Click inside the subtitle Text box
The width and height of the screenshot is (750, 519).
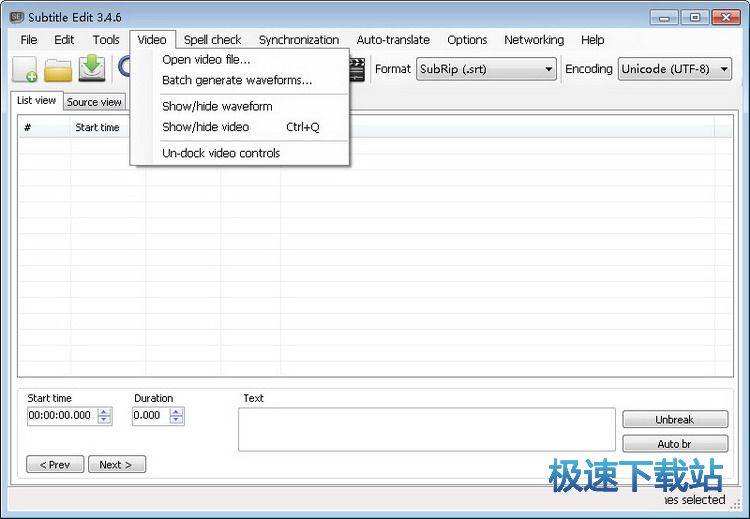(426, 429)
